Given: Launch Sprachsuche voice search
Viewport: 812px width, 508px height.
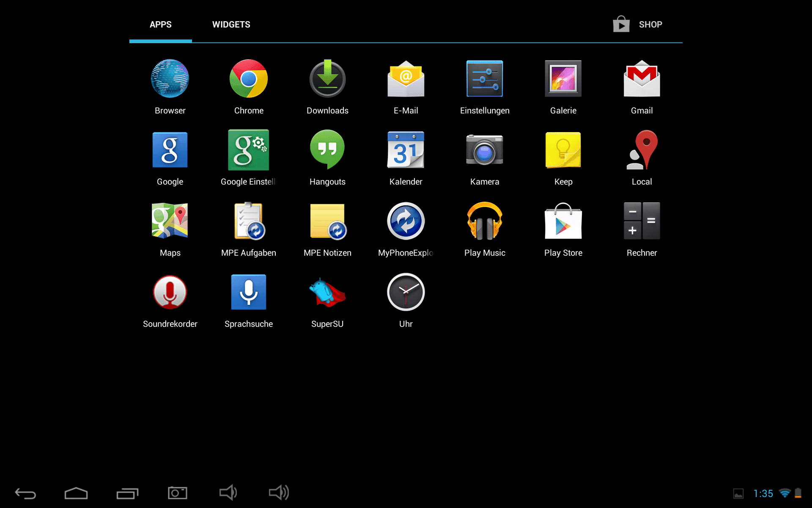Looking at the screenshot, I should [249, 293].
